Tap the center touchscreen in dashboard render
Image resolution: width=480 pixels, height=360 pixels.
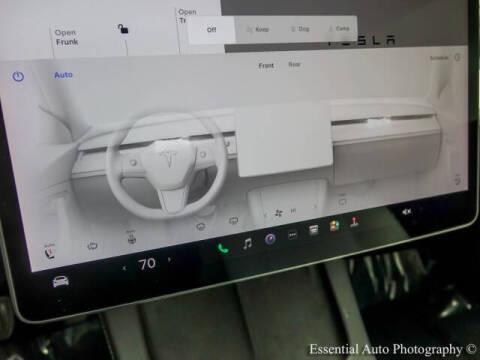click(284, 140)
